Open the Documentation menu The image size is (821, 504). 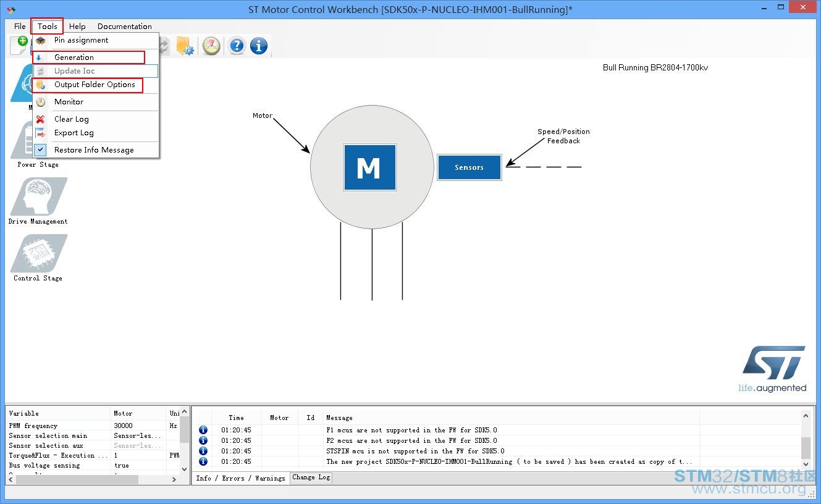125,27
